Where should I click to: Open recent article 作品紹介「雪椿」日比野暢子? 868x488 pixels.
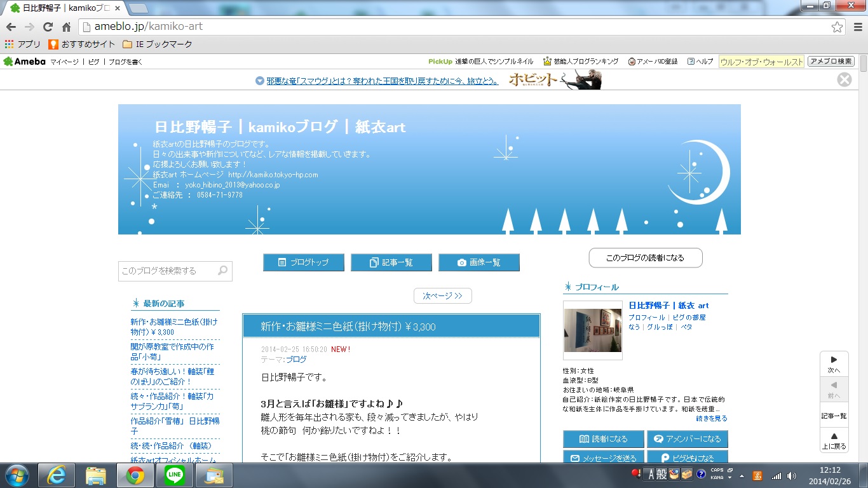coord(175,426)
